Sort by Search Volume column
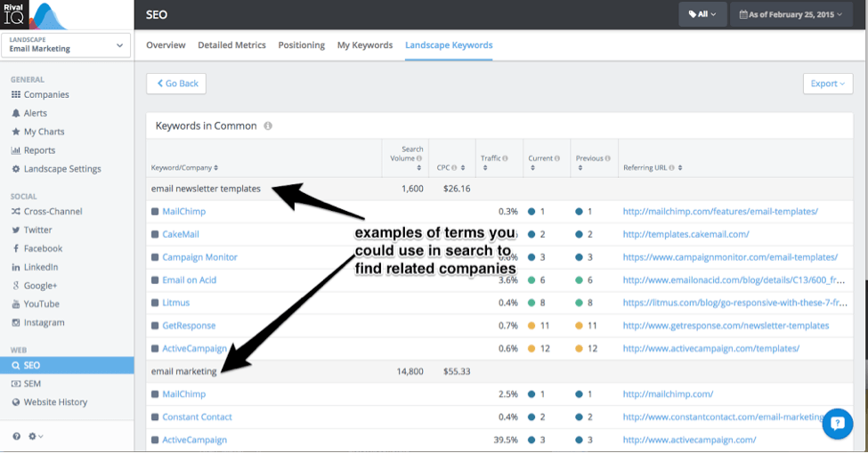The height and width of the screenshot is (453, 868). click(419, 167)
